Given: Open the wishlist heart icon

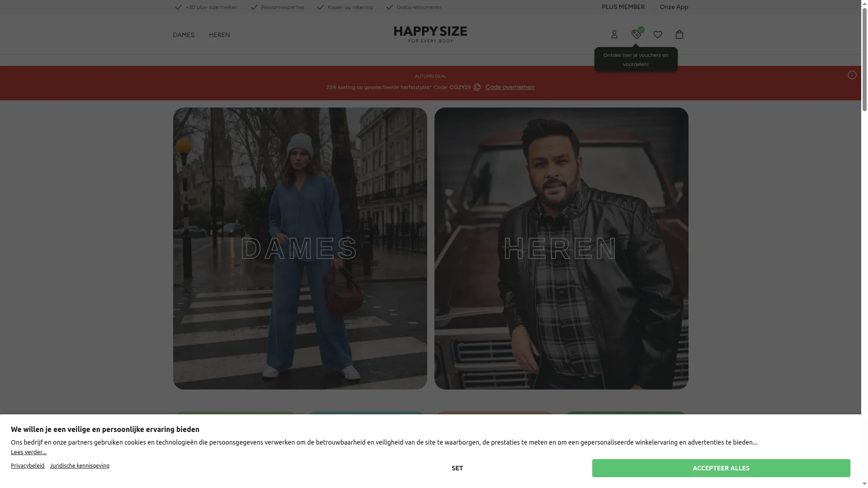Looking at the screenshot, I should point(658,35).
